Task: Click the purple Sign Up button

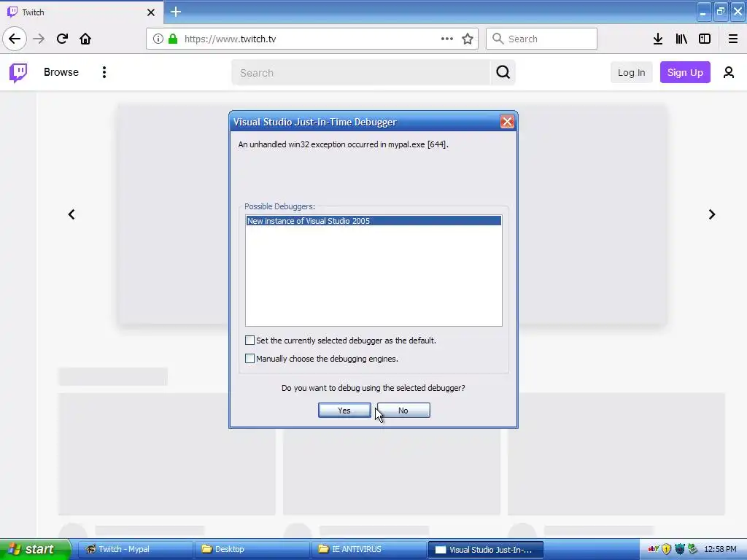Action: [x=685, y=72]
